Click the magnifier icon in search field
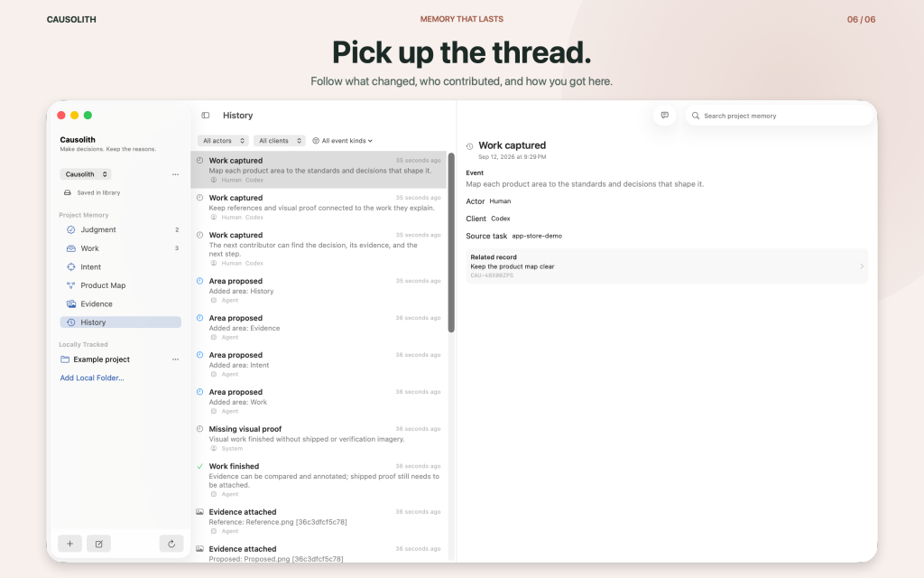 (696, 117)
